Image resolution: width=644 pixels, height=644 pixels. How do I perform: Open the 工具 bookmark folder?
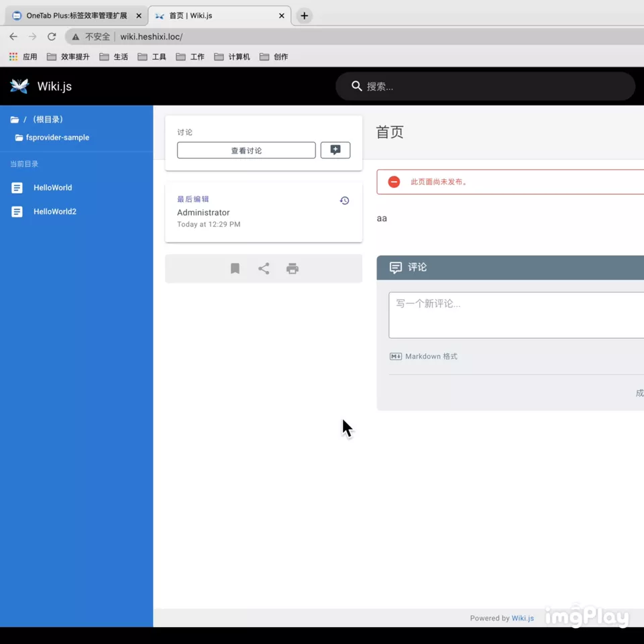coord(152,56)
